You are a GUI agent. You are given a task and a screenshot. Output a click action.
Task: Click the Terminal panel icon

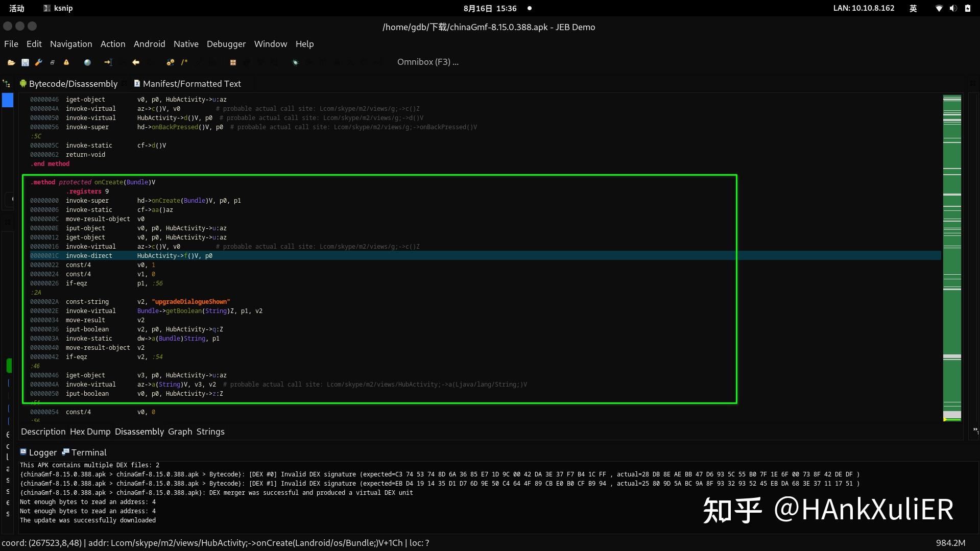[66, 452]
